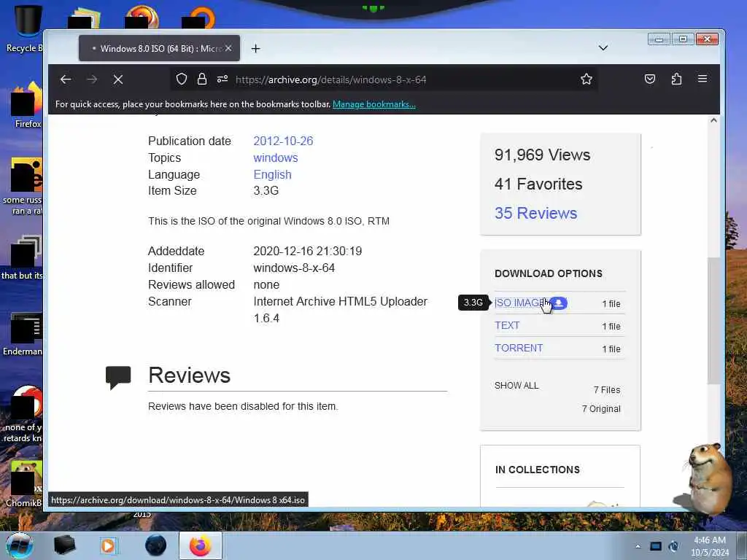
Task: Open Manage bookmarks link
Action: 374,104
